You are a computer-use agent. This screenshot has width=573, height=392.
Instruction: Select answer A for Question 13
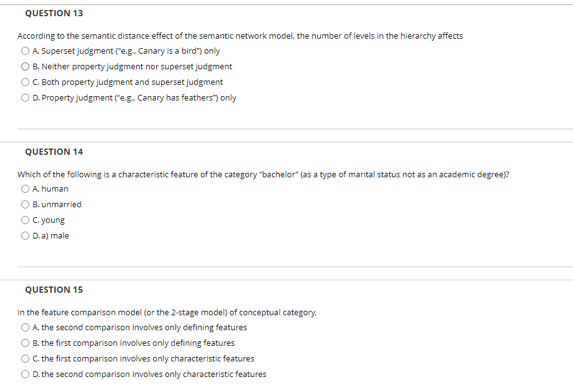tap(25, 51)
